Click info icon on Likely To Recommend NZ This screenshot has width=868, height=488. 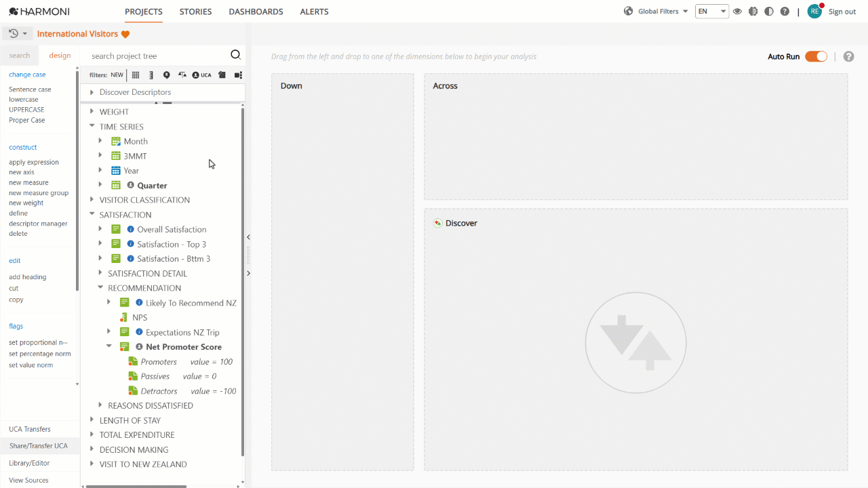pos(139,303)
